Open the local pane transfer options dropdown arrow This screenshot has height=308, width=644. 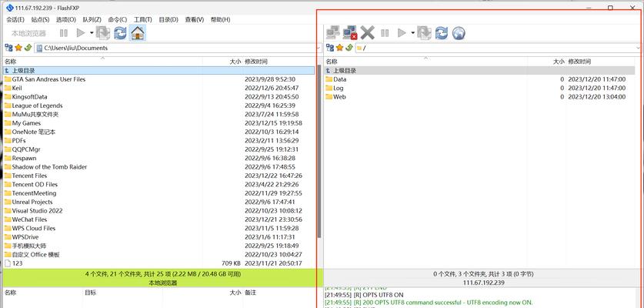tap(92, 33)
